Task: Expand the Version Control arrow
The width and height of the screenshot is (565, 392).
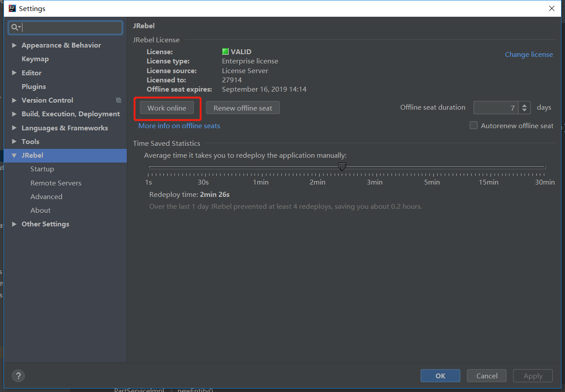Action: click(14, 100)
